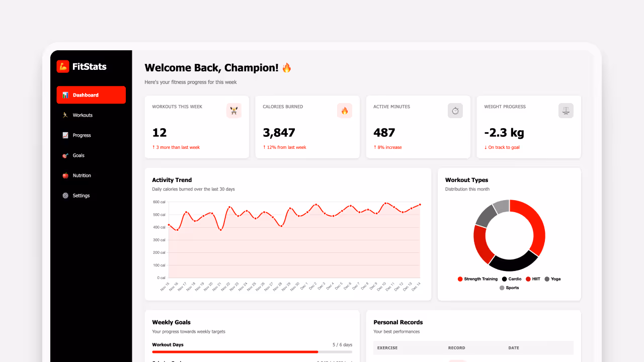644x362 pixels.
Task: Select the Workouts dumbbell icon in sidebar
Action: [x=65, y=115]
